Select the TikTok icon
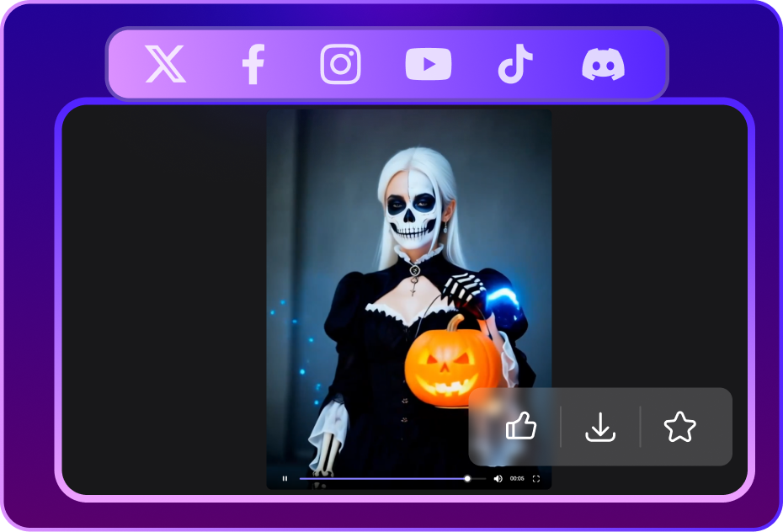Viewport: 783px width, 532px height. click(x=515, y=63)
